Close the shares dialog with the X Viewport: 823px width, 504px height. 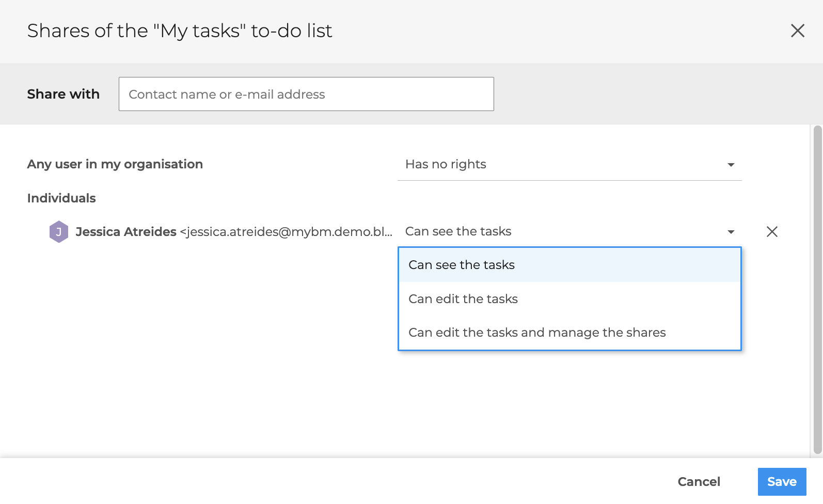(797, 31)
